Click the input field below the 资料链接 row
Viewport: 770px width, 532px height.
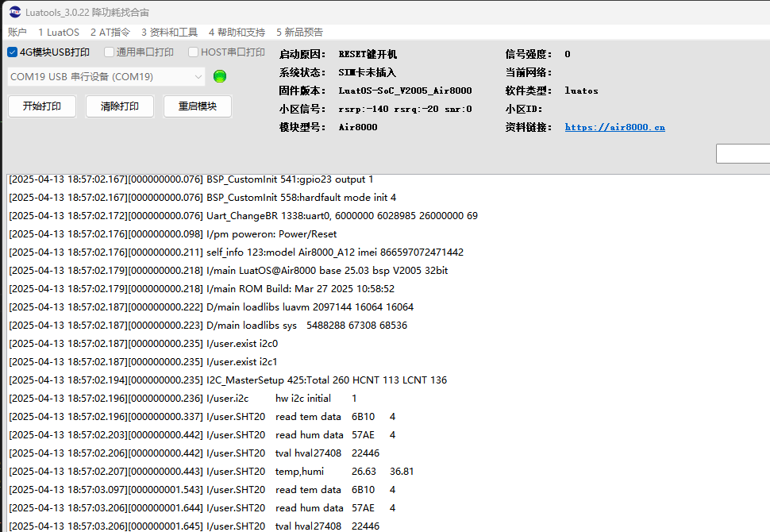click(x=743, y=154)
